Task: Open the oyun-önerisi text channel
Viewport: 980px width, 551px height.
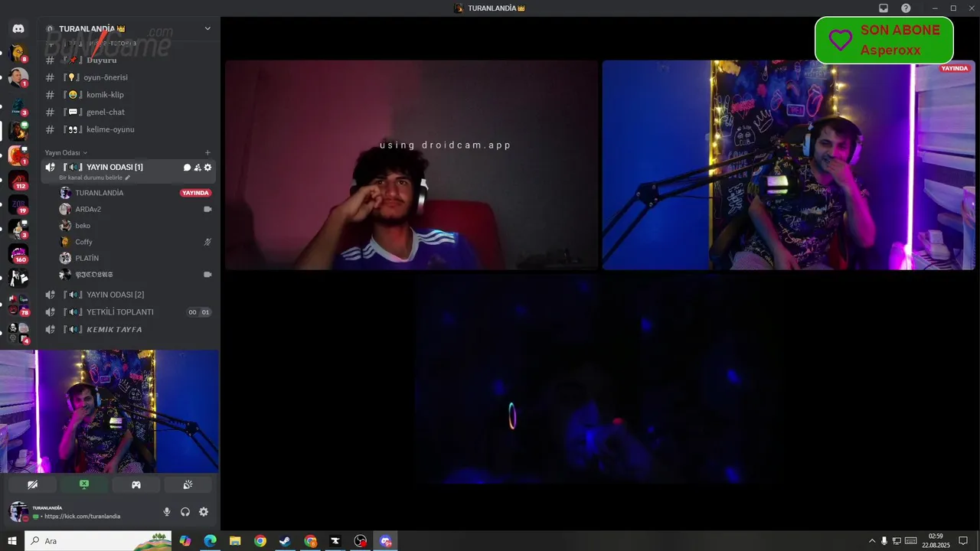Action: [x=129, y=77]
